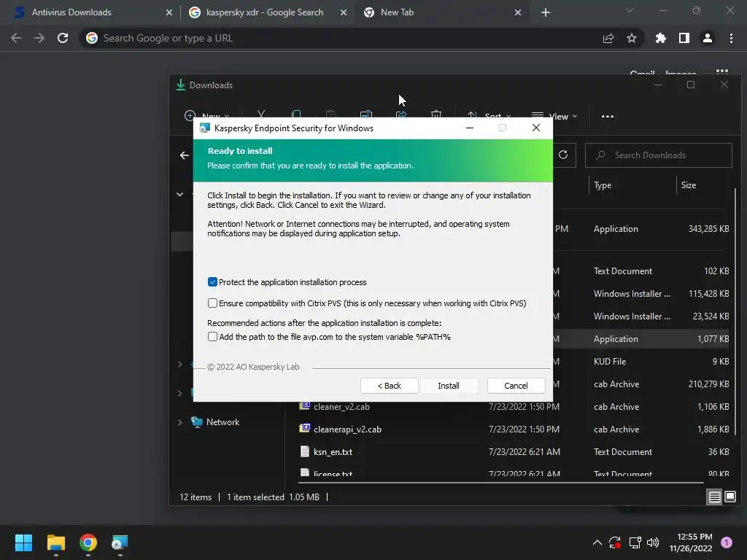Open the View dropdown in Downloads window
747x560 pixels.
click(554, 116)
